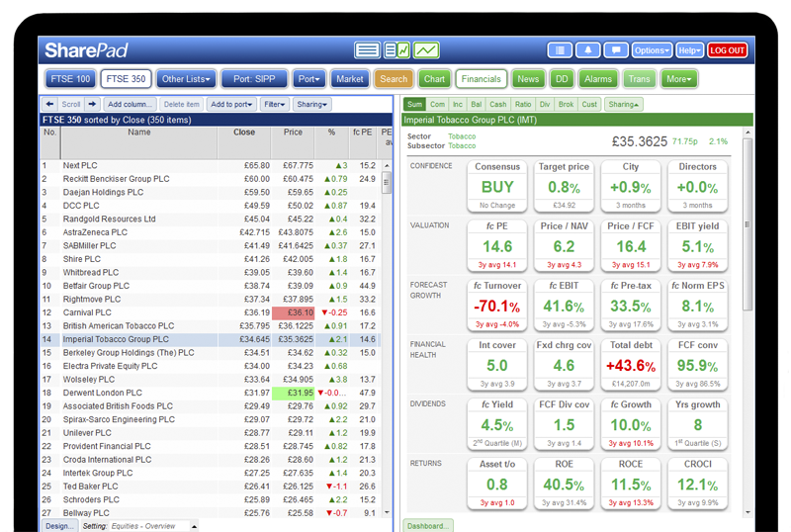Toggle the Chart view button
Viewport: 791px width, 532px height.
tap(434, 79)
